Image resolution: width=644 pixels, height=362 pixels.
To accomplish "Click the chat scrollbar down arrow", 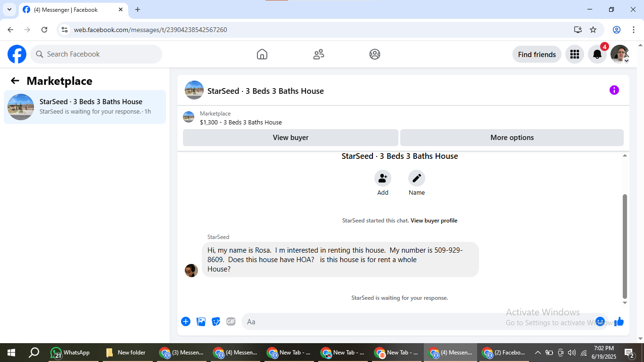I will click(x=625, y=303).
